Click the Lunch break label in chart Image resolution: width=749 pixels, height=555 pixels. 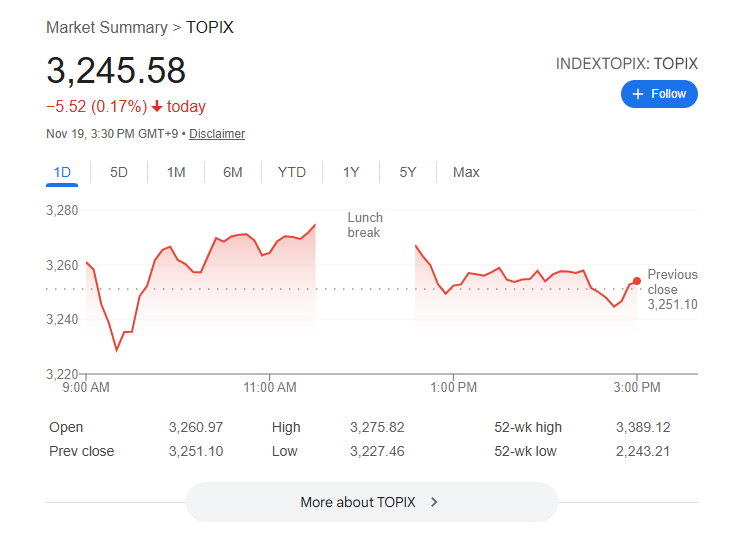365,225
